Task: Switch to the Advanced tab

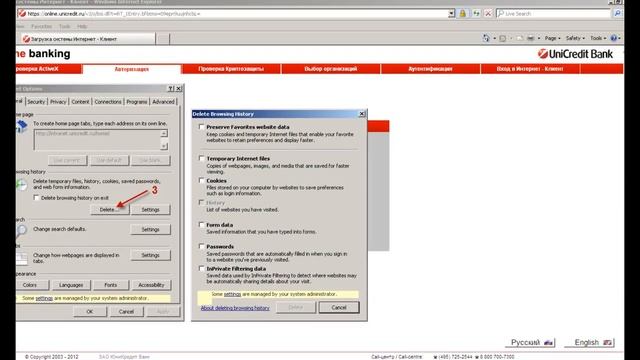Action: (x=163, y=102)
